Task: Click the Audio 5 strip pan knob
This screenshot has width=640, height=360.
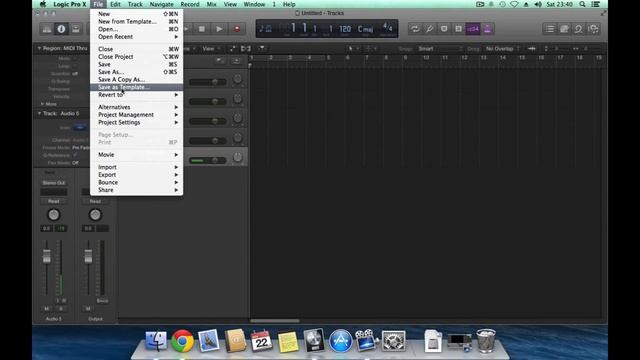Action: pos(53,215)
